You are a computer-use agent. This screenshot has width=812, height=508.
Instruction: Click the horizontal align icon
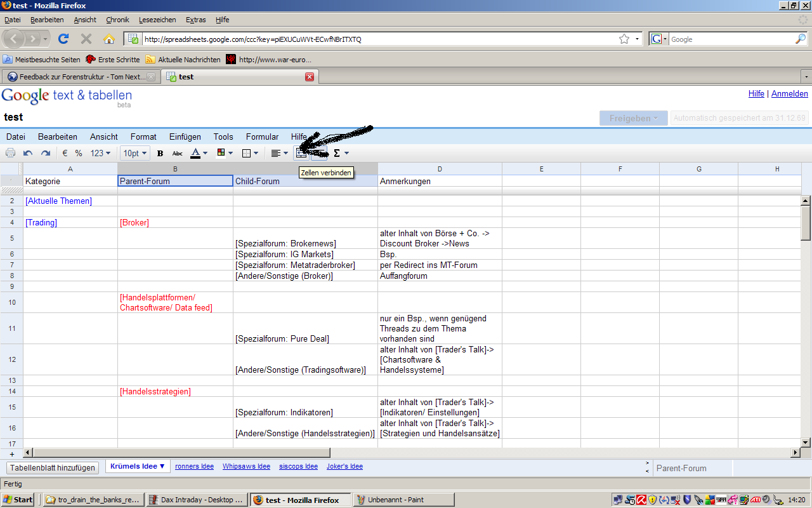275,153
